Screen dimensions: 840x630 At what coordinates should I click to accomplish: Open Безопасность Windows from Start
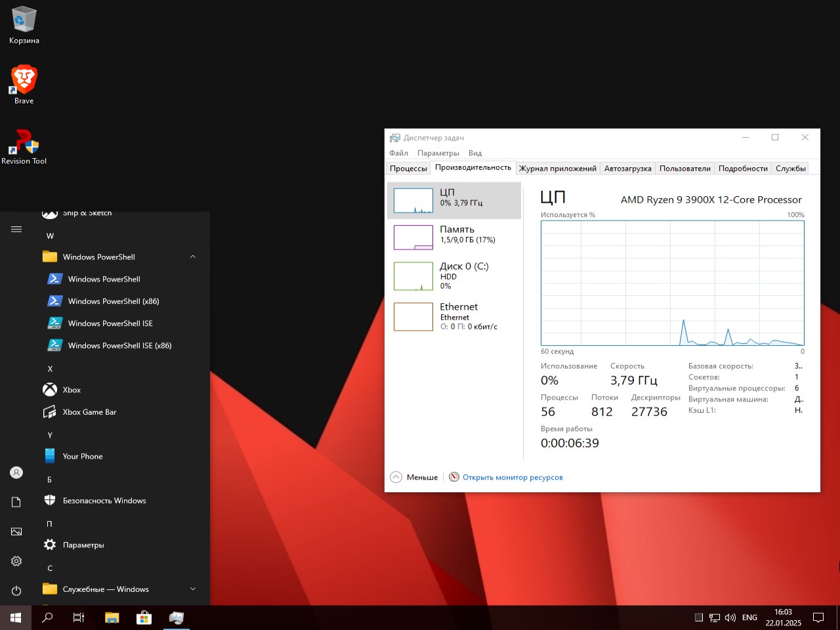pyautogui.click(x=121, y=501)
